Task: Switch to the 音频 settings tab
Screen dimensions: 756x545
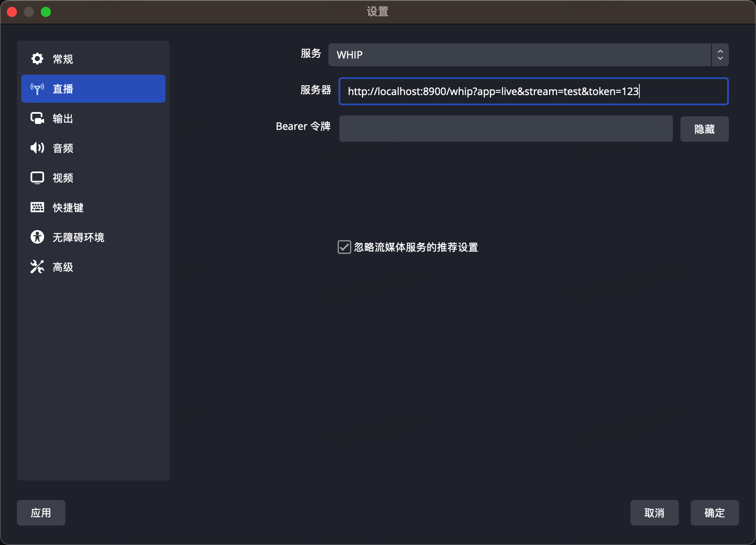Action: pos(63,148)
